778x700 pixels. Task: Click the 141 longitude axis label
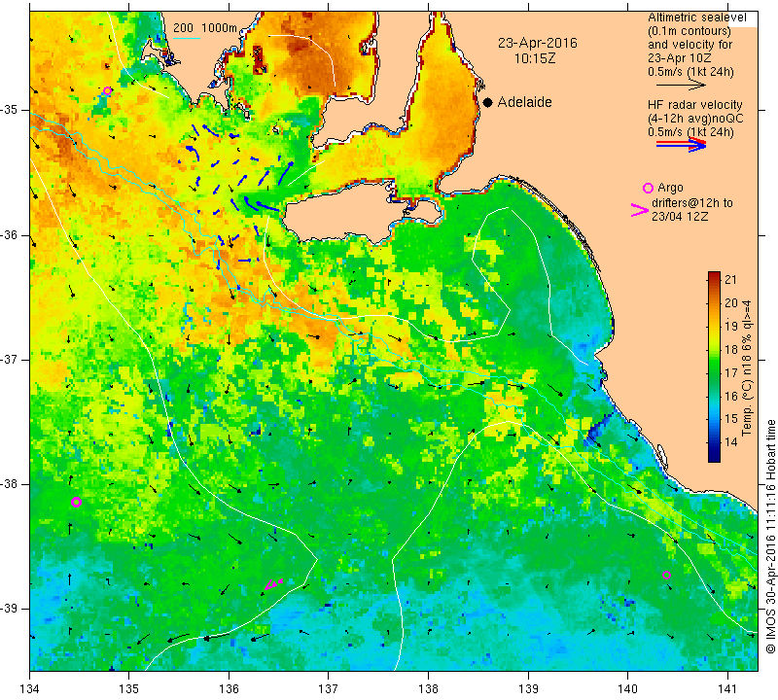(727, 688)
